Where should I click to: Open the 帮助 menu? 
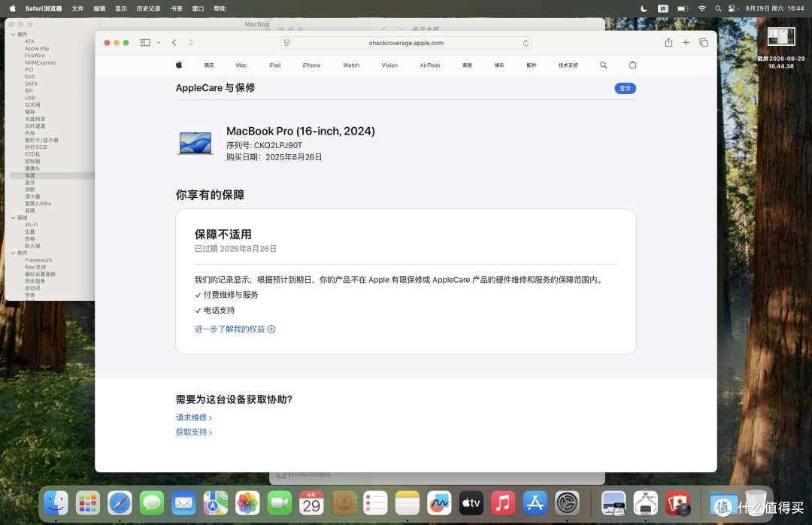click(x=220, y=8)
